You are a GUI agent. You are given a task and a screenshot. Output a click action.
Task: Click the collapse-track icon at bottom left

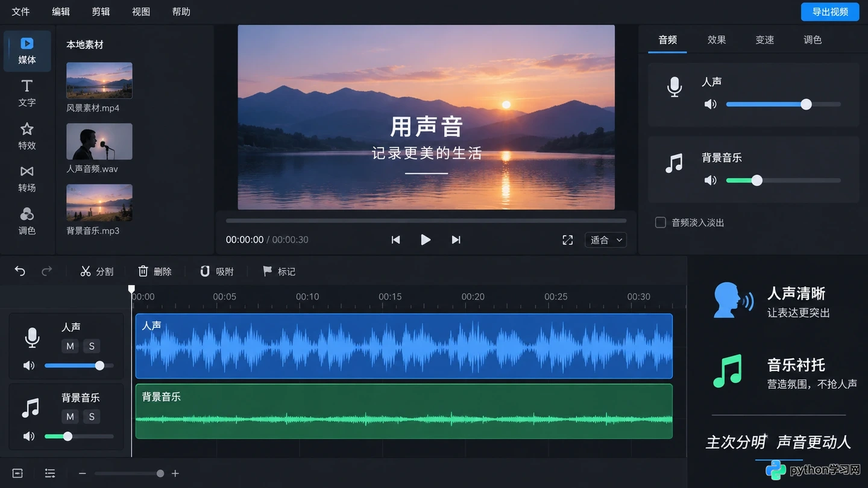click(17, 474)
